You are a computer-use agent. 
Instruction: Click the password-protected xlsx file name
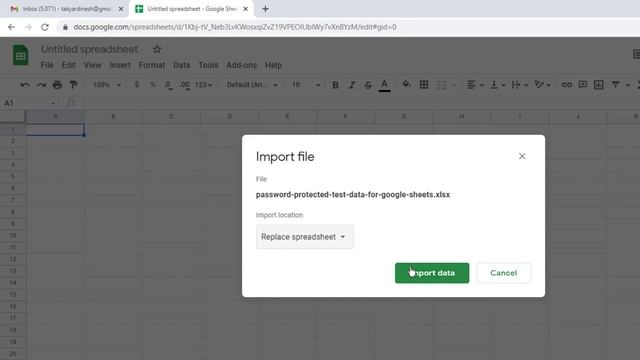pyautogui.click(x=353, y=195)
